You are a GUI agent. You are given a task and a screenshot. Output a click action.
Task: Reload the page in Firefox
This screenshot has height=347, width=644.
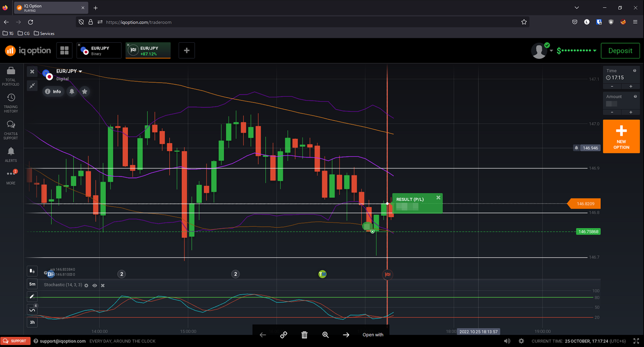click(31, 22)
